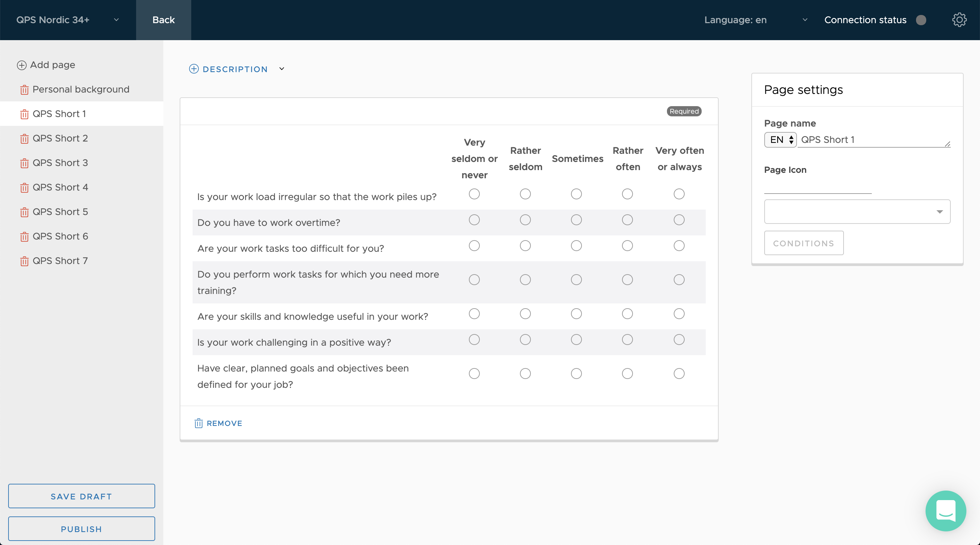Delete Personal background page via trash icon
Screen dimensions: 980x545
24,90
